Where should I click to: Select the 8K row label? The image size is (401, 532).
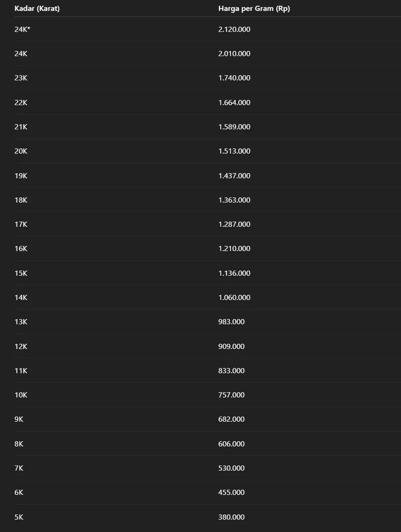[x=19, y=444]
